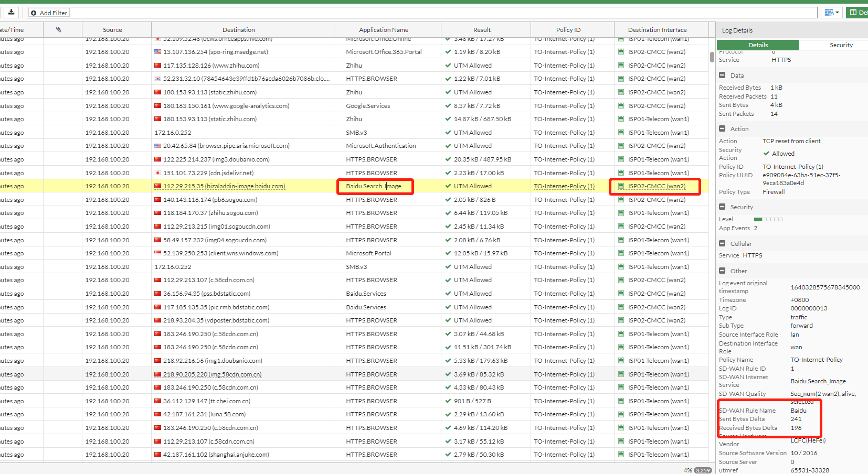868x474 pixels.
Task: Open the column settings dropdown arrow
Action: click(837, 12)
